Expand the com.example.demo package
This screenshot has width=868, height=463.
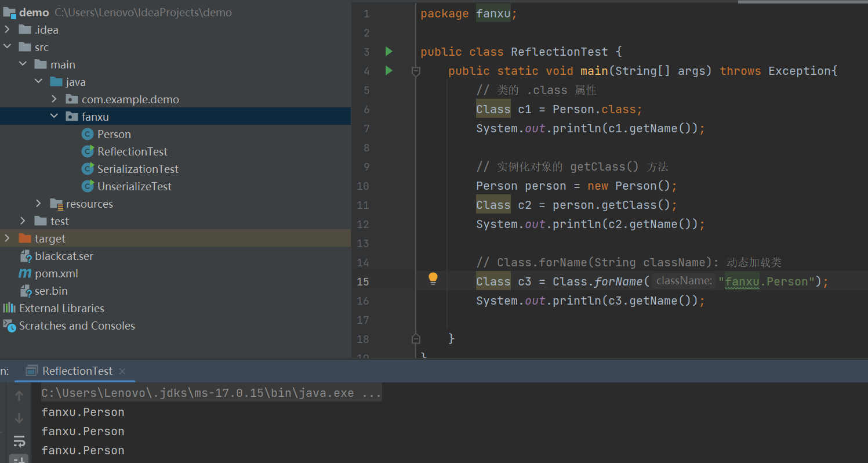tap(54, 99)
